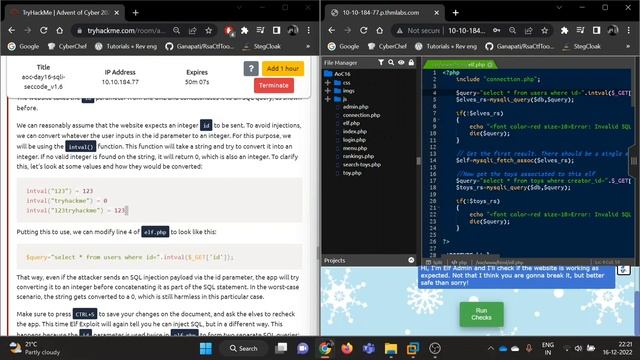The height and width of the screenshot is (360, 640).
Task: Toggle the File Manager lock icon
Action: (x=411, y=62)
